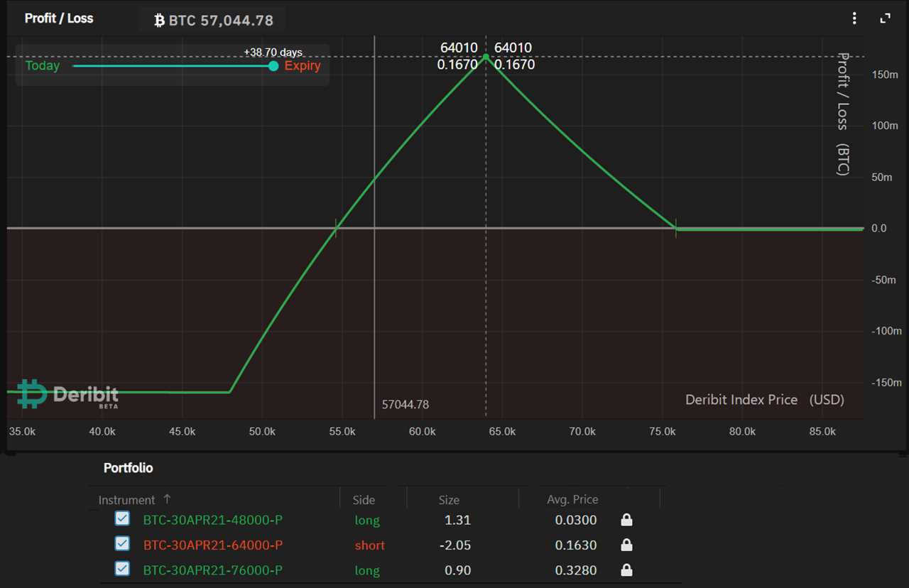Click the size value -2.05
The image size is (909, 588).
(454, 545)
